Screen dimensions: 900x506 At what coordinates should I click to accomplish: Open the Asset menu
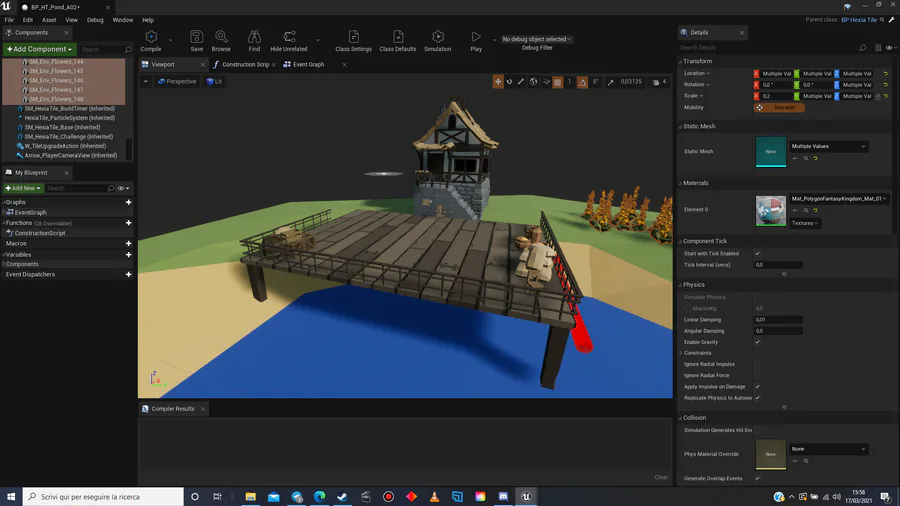point(49,20)
